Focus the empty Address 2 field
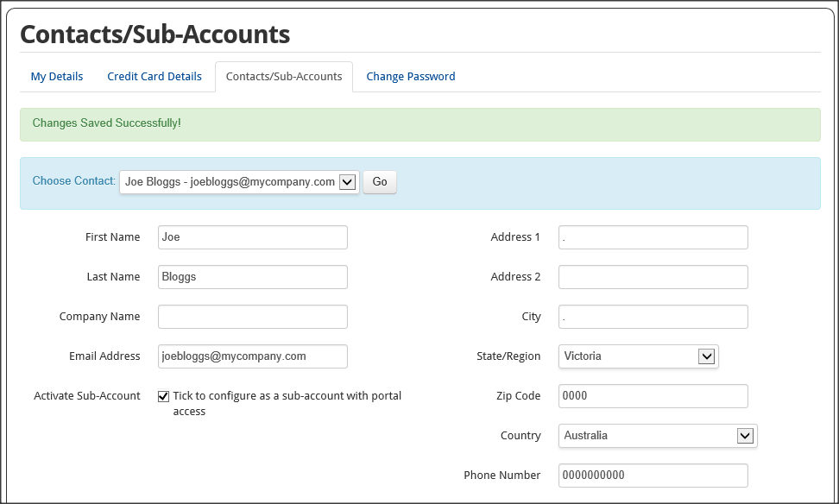839x504 pixels. (653, 277)
